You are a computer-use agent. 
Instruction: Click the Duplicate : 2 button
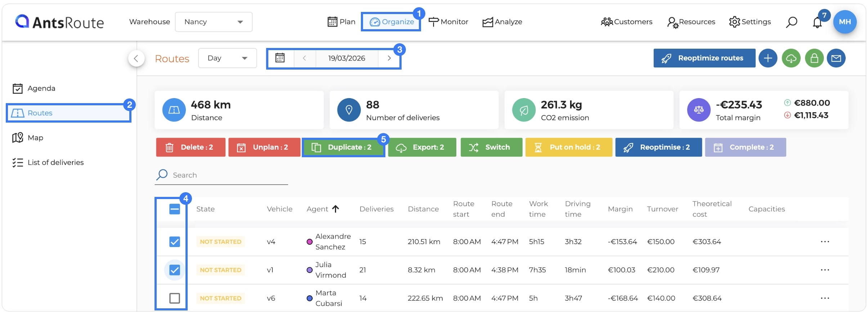(x=343, y=147)
